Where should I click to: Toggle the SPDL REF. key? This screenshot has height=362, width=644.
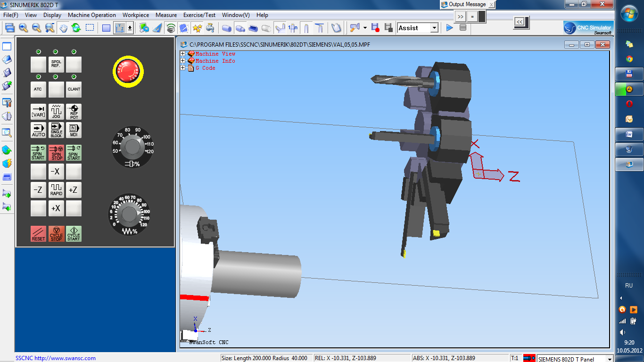tap(56, 64)
